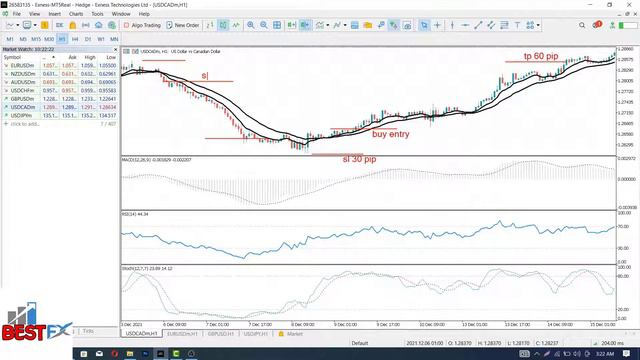Select the equidistant channel tool
The image size is (640, 360).
point(491,25)
